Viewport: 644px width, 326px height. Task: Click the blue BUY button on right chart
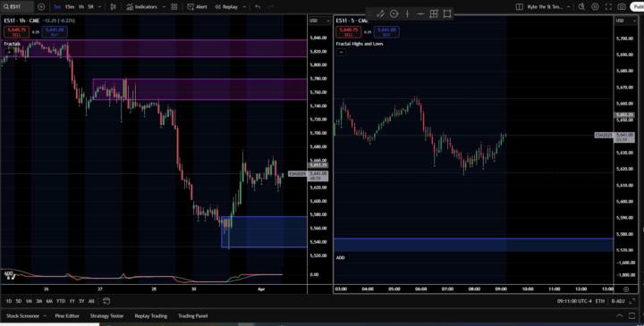pos(386,31)
